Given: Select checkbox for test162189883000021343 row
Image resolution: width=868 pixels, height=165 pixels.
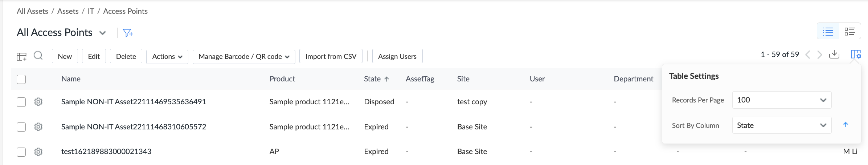Looking at the screenshot, I should point(21,152).
